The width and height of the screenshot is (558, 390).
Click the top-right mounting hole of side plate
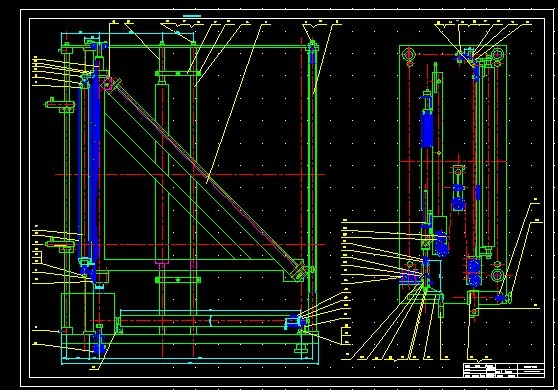click(x=497, y=55)
